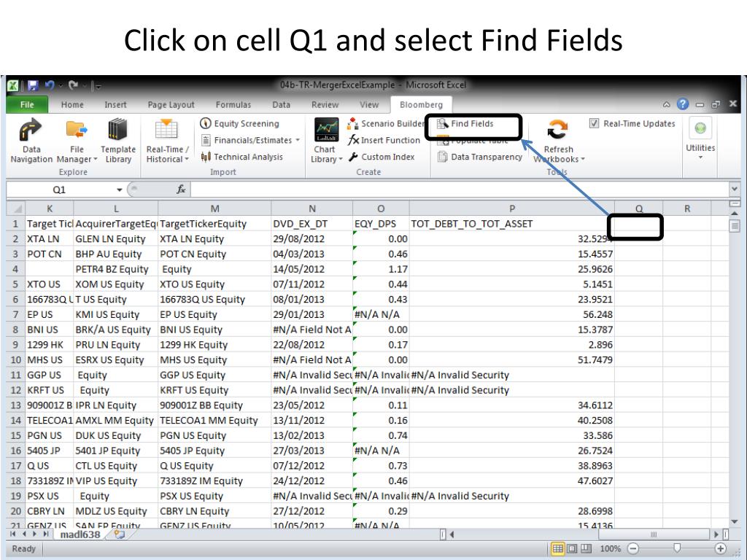This screenshot has height=560, width=747.
Task: Switch to Page Layout view in status bar
Action: [572, 548]
